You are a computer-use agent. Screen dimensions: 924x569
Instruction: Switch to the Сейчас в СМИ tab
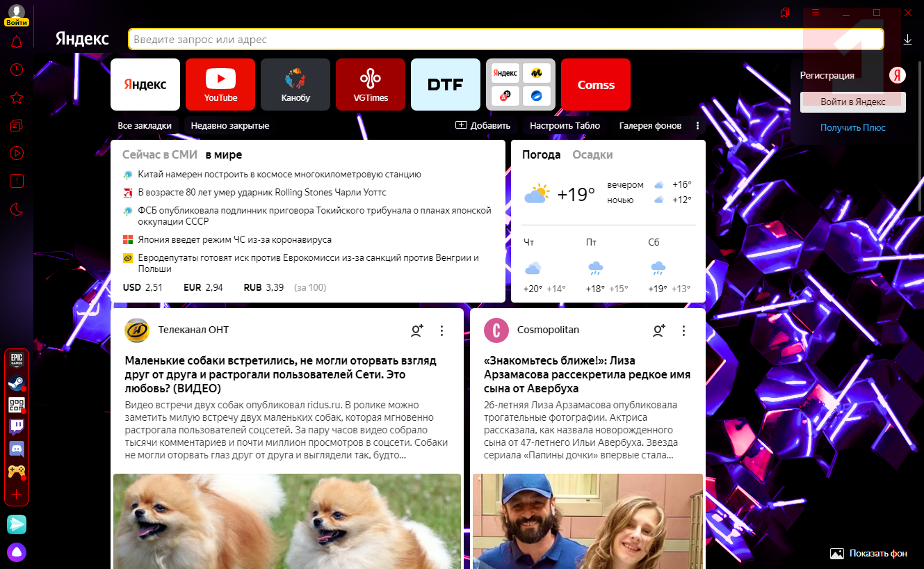tap(160, 154)
